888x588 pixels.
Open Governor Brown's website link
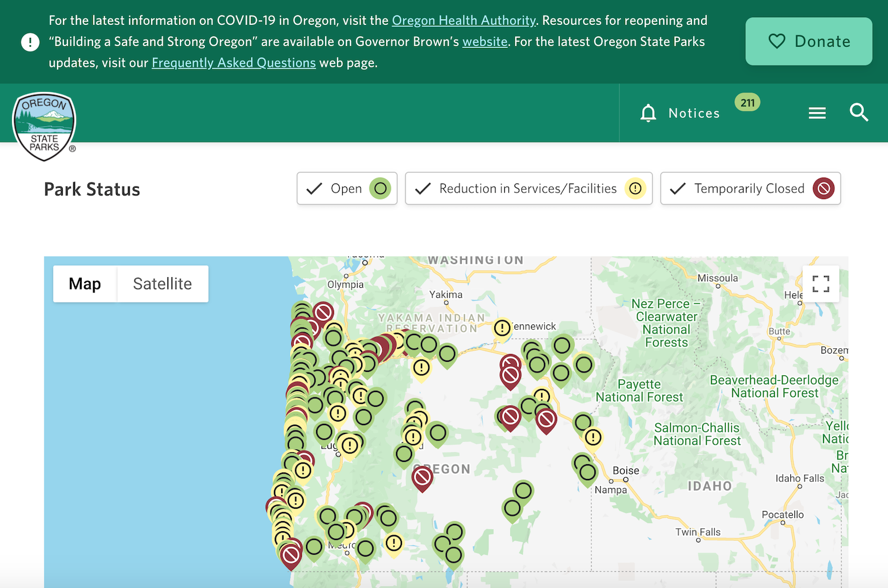pos(485,42)
